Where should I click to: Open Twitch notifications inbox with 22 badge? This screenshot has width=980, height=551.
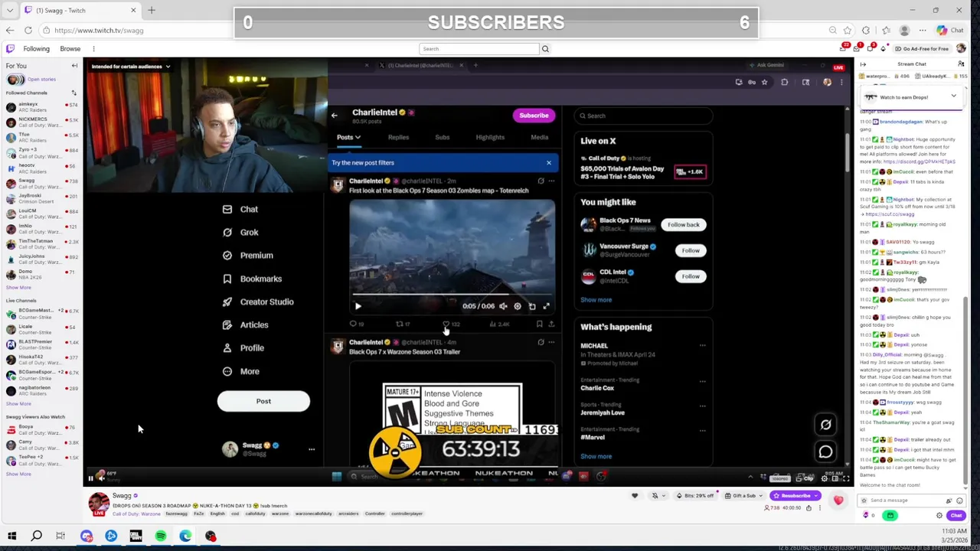coord(844,48)
